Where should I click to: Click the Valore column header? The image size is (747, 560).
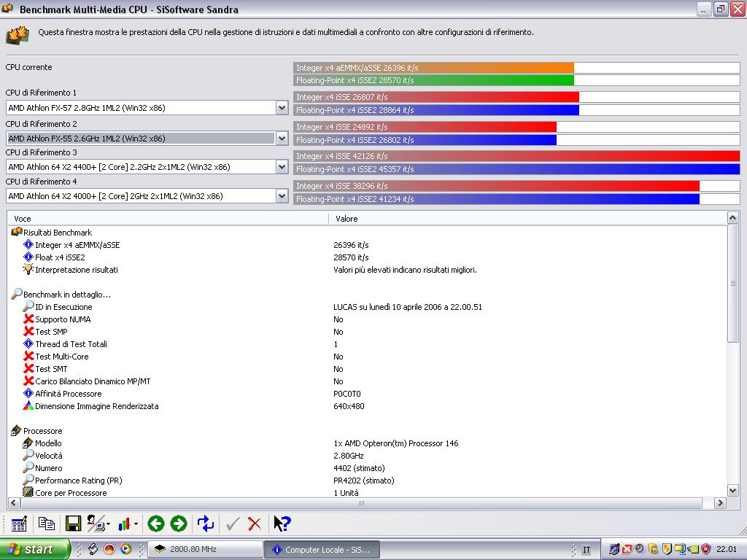527,219
